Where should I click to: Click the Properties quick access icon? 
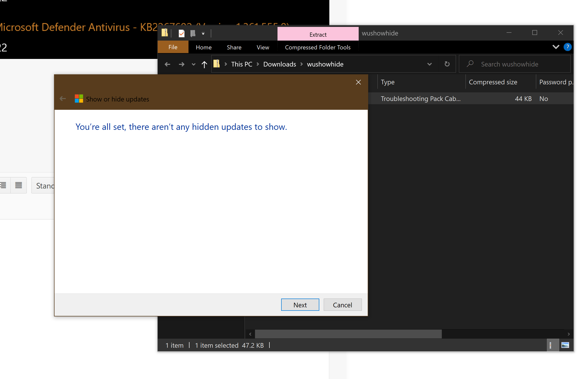182,33
